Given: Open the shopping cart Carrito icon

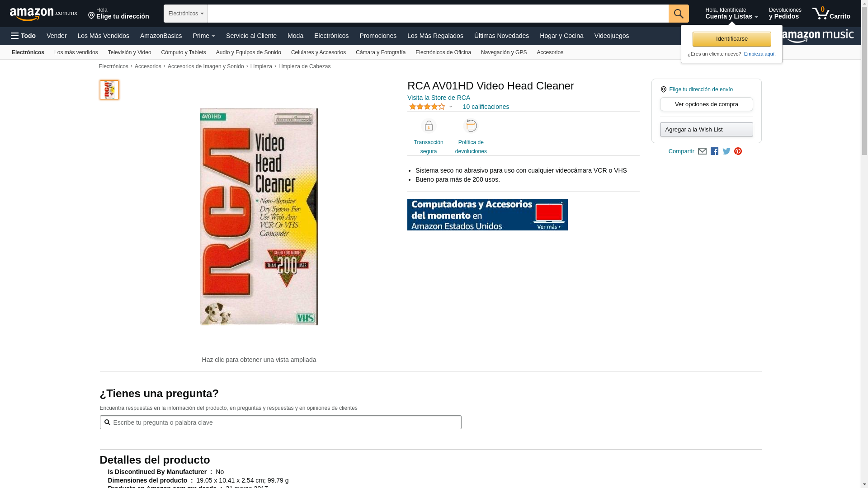Looking at the screenshot, I should tap(831, 14).
